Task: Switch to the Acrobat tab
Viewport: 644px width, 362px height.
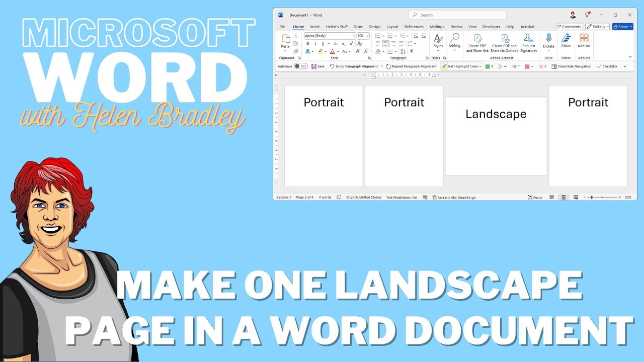Action: (x=528, y=27)
